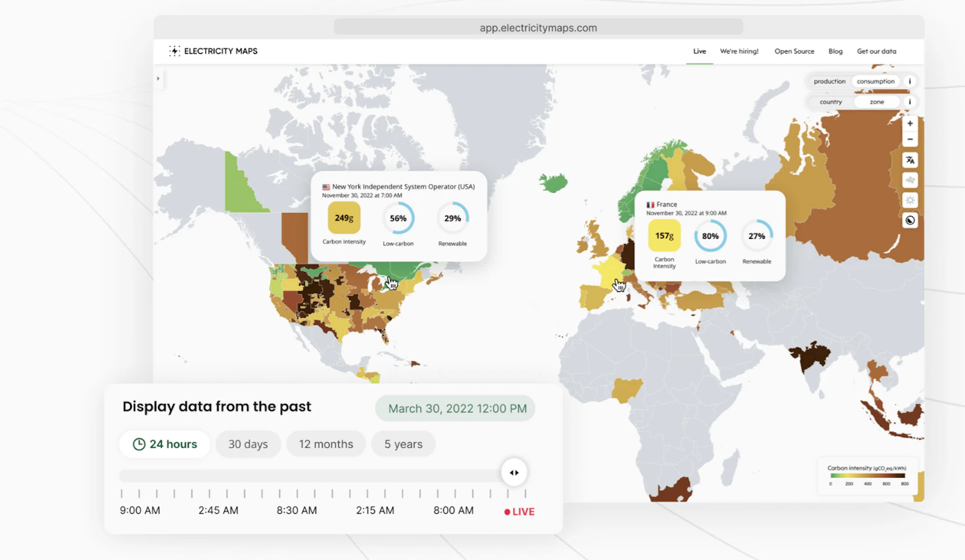Screen dimensions: 965x560
Task: Select Iceland on the map
Action: (553, 183)
